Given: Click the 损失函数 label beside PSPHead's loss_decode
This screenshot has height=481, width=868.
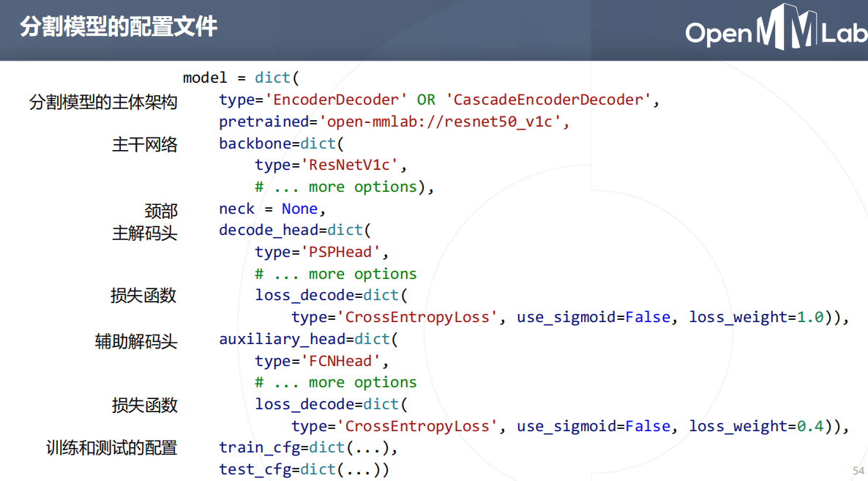Looking at the screenshot, I should coord(143,296).
